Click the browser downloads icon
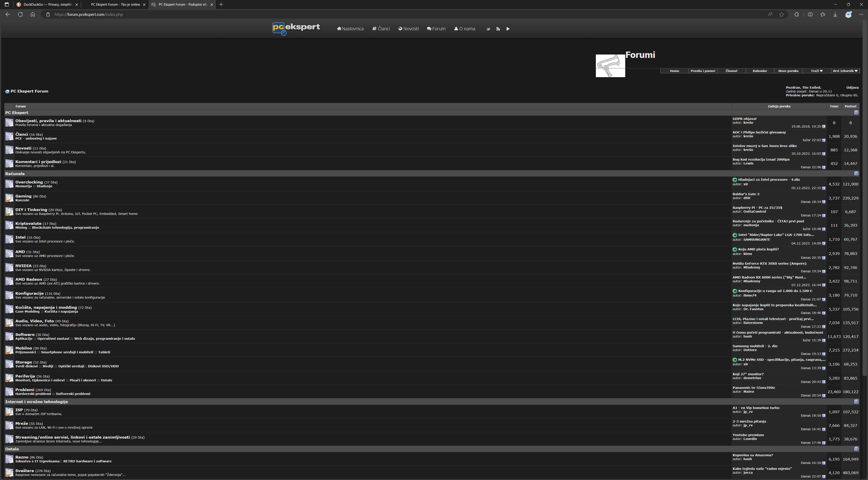Viewport: 868px width, 480px height. [x=835, y=14]
